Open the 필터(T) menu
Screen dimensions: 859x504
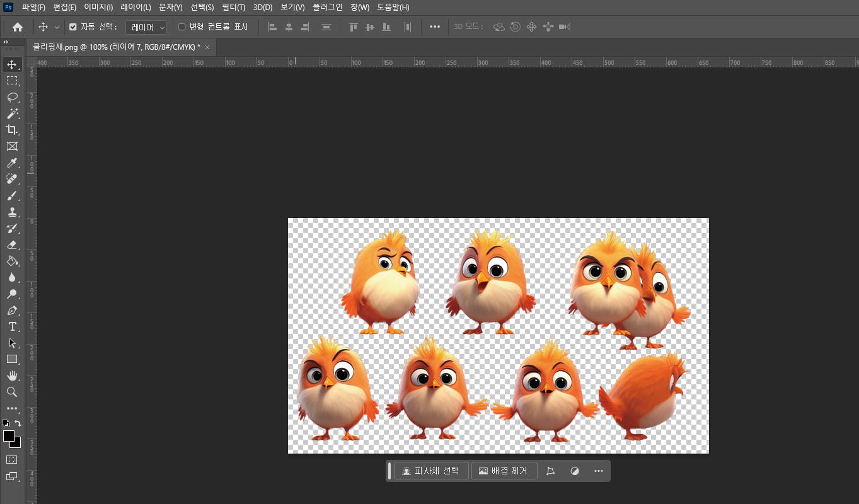tap(233, 7)
